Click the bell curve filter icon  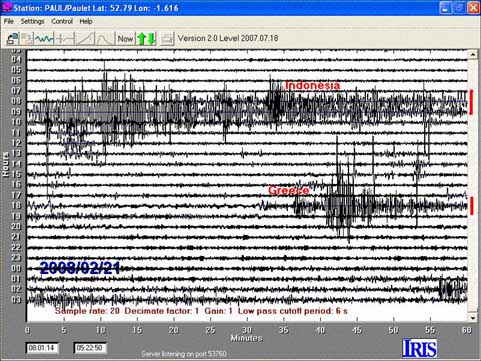(x=104, y=39)
